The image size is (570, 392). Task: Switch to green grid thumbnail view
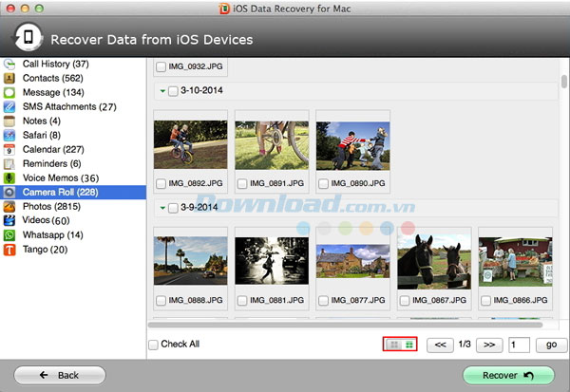408,345
